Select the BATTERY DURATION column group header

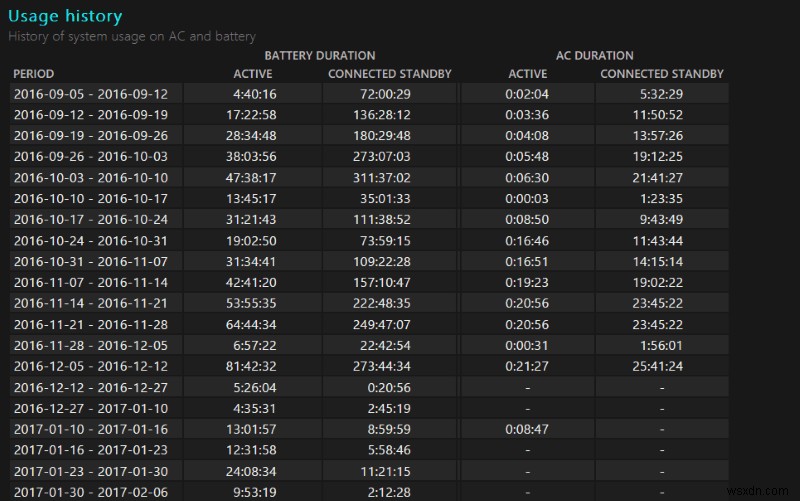(x=320, y=56)
